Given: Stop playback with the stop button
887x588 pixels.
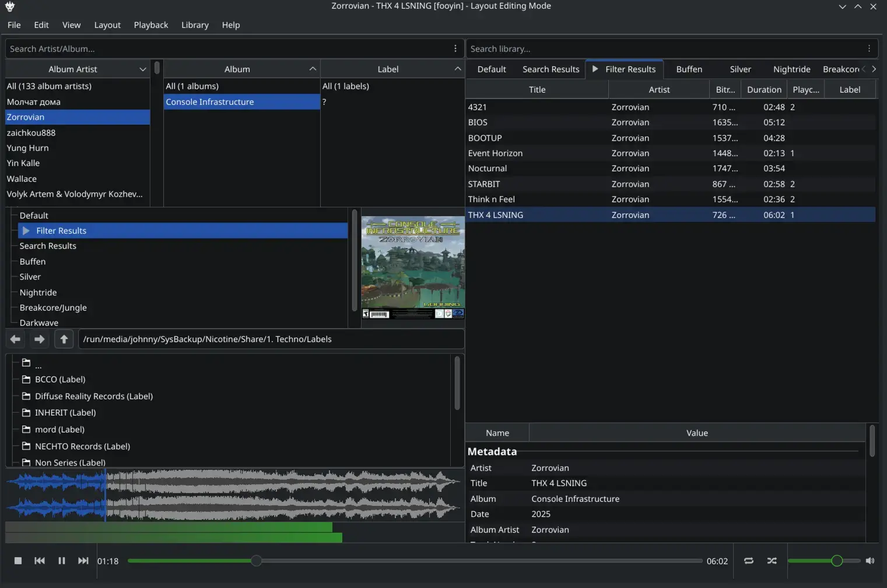Looking at the screenshot, I should point(18,561).
